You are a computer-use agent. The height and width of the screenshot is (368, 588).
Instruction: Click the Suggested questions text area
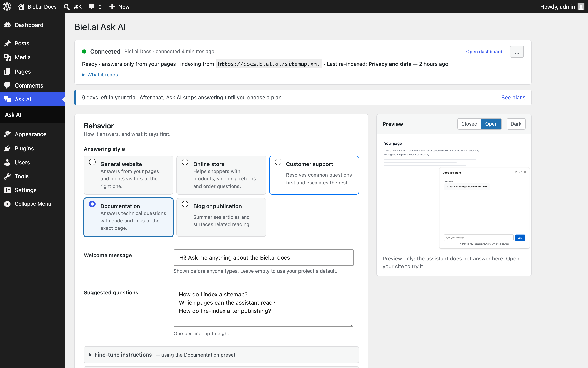point(263,306)
